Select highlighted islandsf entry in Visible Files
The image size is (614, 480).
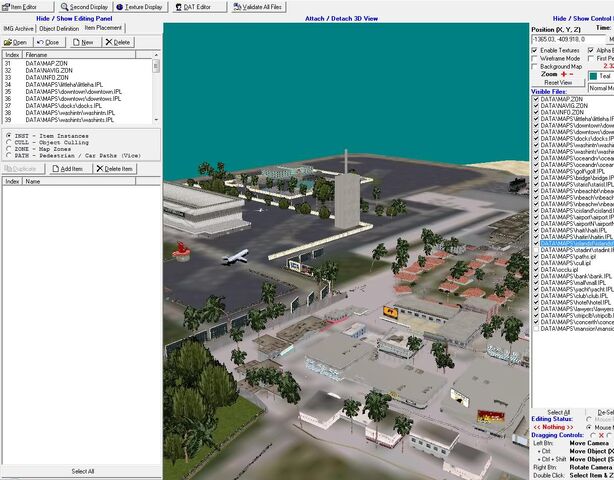click(x=577, y=244)
